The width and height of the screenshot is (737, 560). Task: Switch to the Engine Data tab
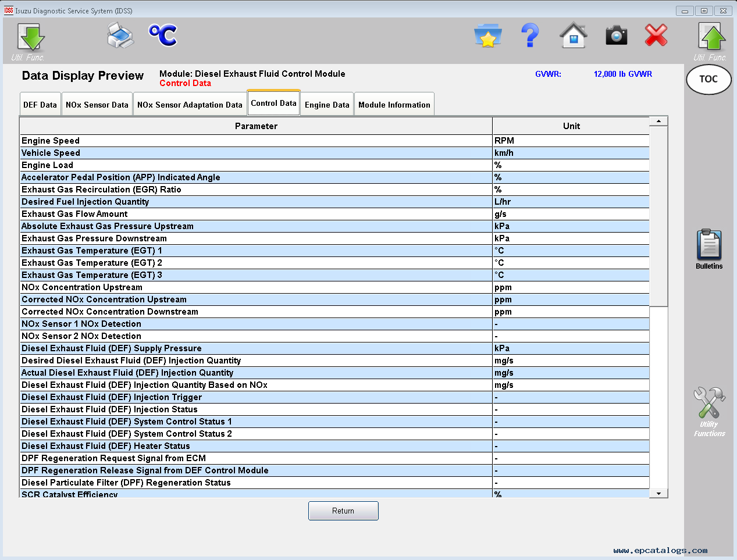coord(327,105)
